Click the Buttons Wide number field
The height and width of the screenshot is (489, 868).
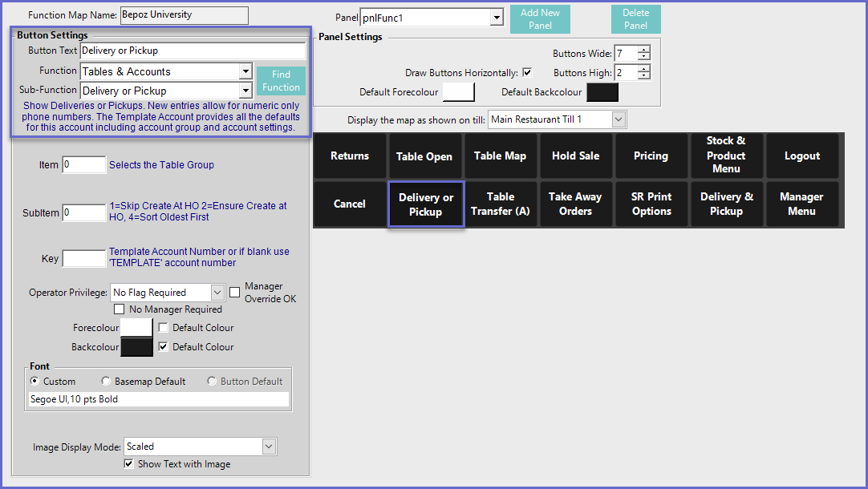click(626, 53)
